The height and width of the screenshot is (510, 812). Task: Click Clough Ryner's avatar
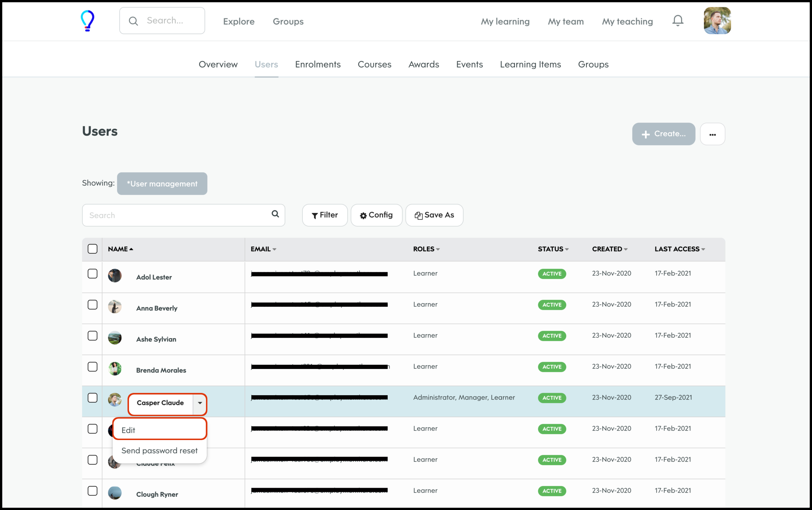pyautogui.click(x=115, y=493)
